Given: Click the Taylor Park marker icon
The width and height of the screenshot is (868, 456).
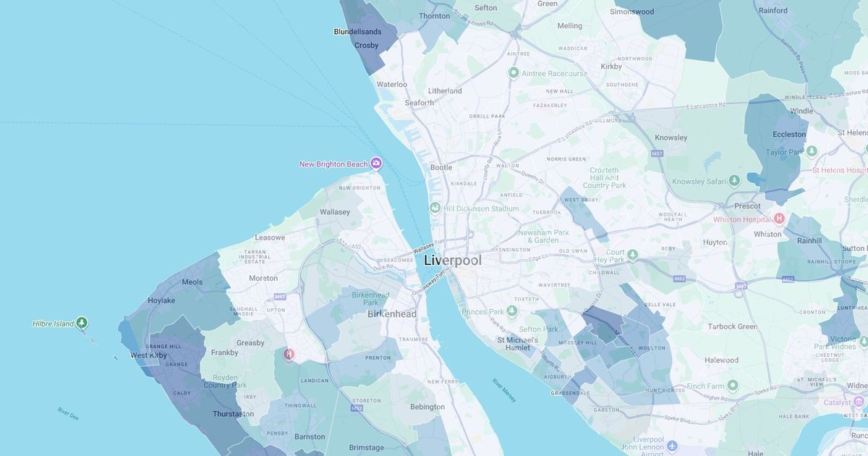Looking at the screenshot, I should [812, 152].
